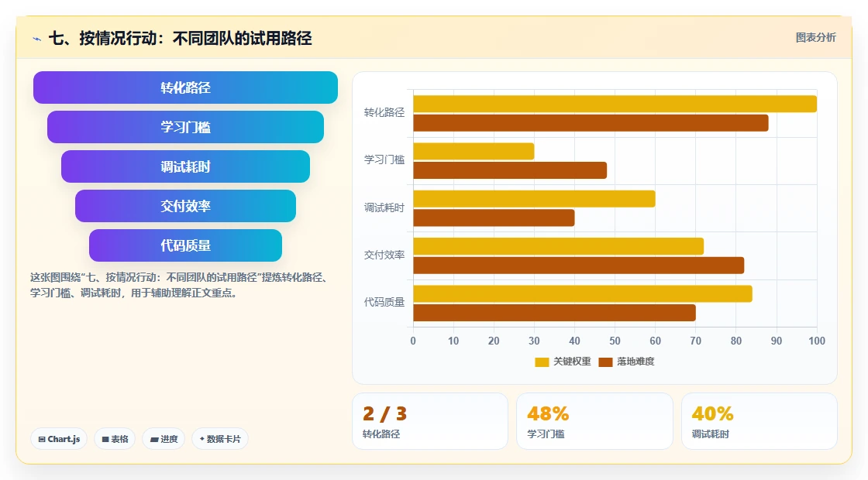
Task: Click the brown 交付效率 bar in chart
Action: tap(578, 266)
